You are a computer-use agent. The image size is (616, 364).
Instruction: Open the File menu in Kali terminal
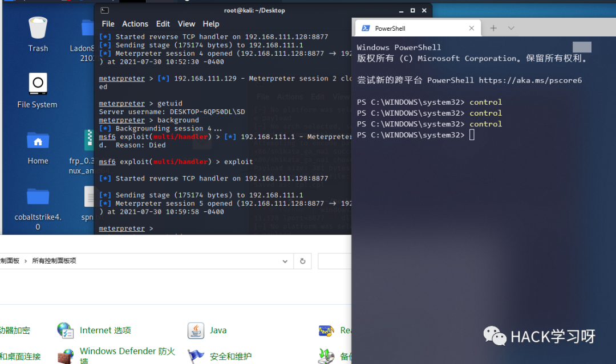pos(108,24)
